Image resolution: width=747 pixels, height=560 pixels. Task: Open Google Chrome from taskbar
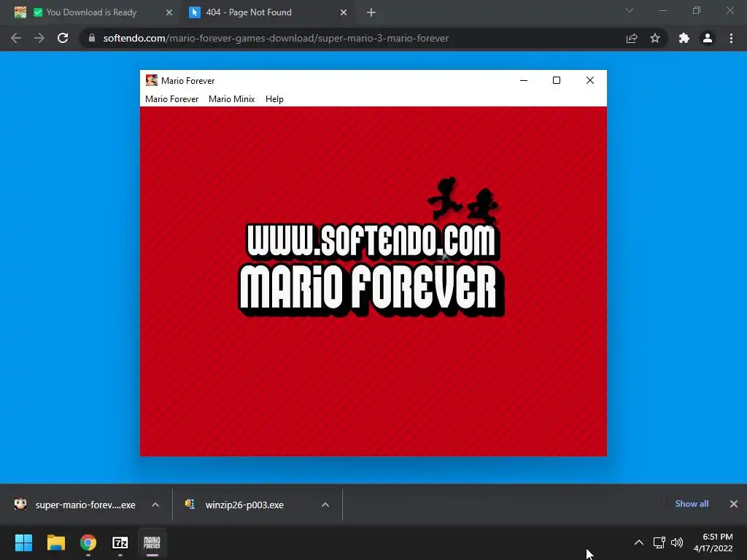pyautogui.click(x=88, y=542)
